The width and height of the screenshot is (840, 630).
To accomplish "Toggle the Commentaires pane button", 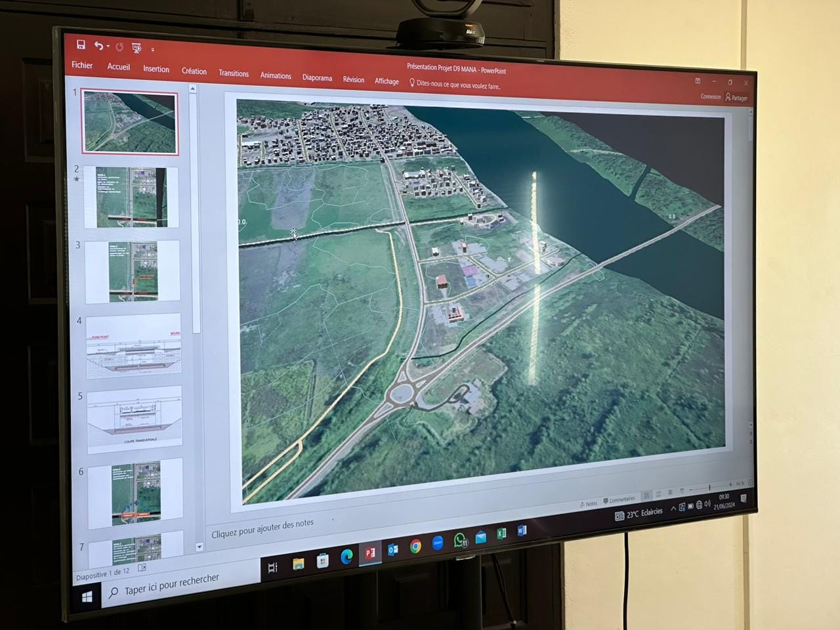I will 619,500.
